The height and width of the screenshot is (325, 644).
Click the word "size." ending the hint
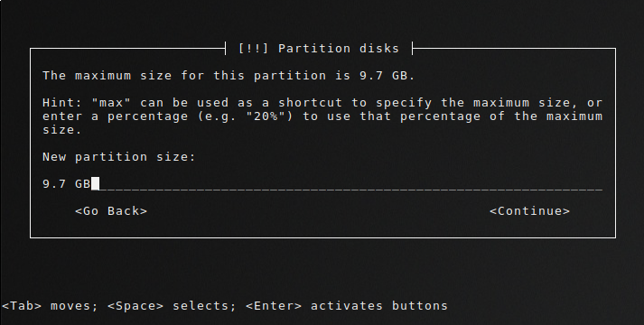click(x=62, y=130)
